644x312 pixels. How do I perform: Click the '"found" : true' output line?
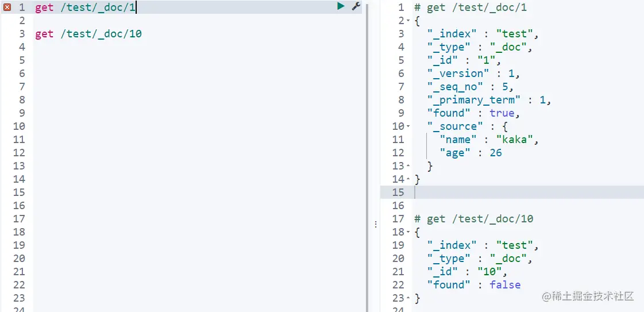(x=473, y=113)
